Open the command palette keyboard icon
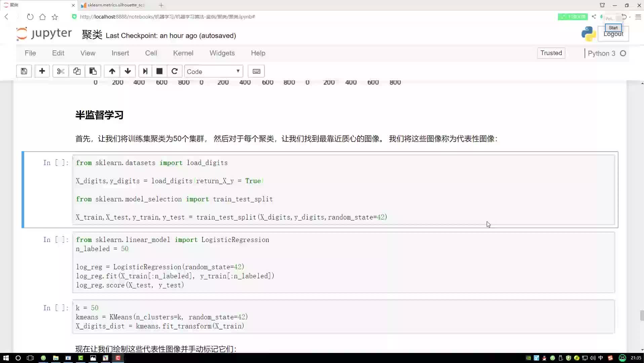Viewport: 644px width, 363px height. [256, 71]
